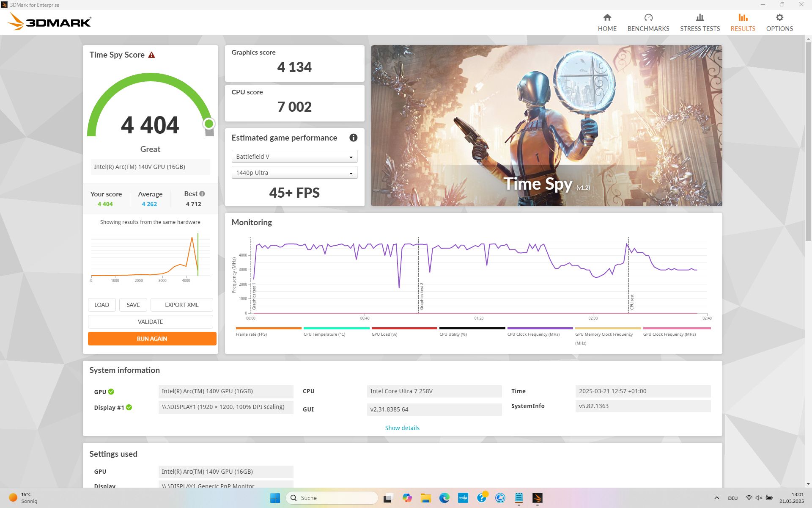Open the 1440p Ultra preset dropdown
The width and height of the screenshot is (812, 508).
[294, 173]
